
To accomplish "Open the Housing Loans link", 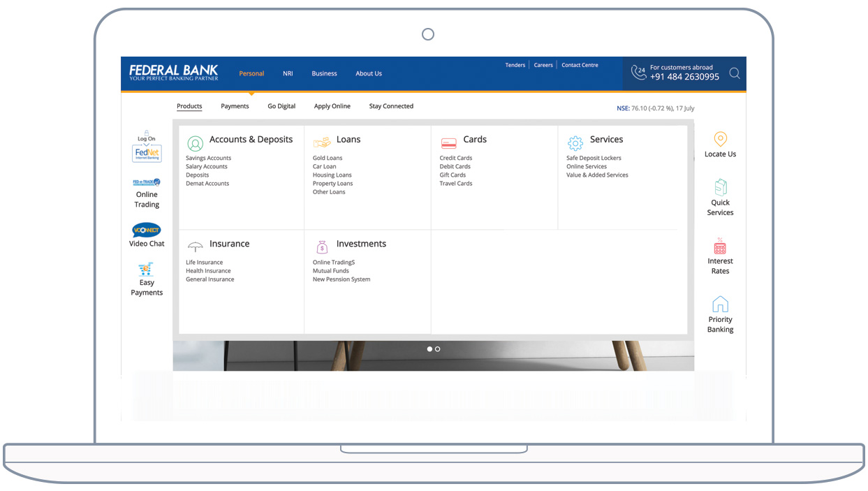I will click(332, 175).
